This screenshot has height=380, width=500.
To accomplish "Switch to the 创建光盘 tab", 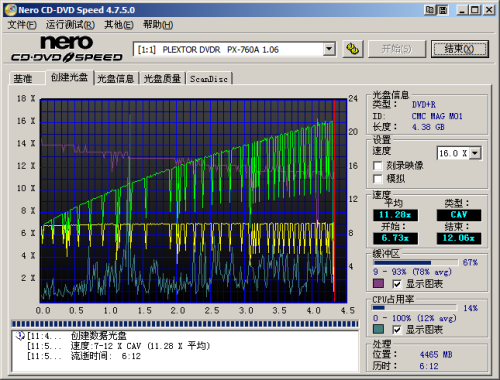I will click(69, 77).
